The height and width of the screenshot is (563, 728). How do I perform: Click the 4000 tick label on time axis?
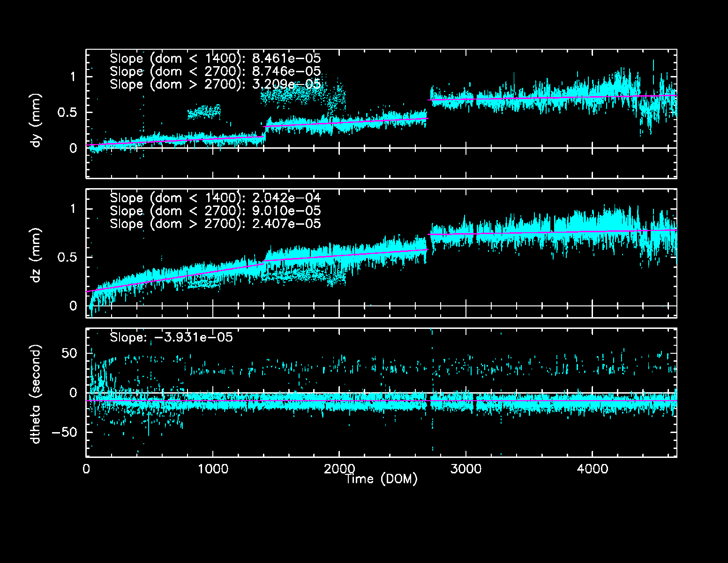click(592, 469)
